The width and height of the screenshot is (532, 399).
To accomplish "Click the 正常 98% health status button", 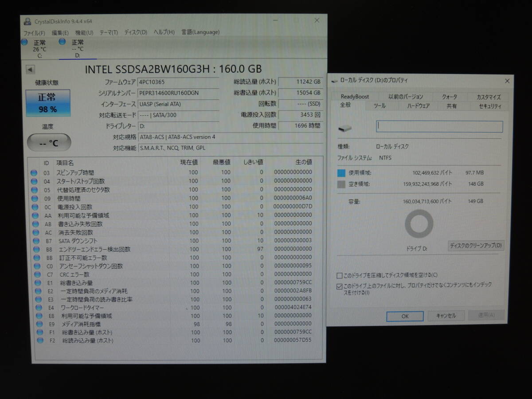I will click(x=47, y=103).
